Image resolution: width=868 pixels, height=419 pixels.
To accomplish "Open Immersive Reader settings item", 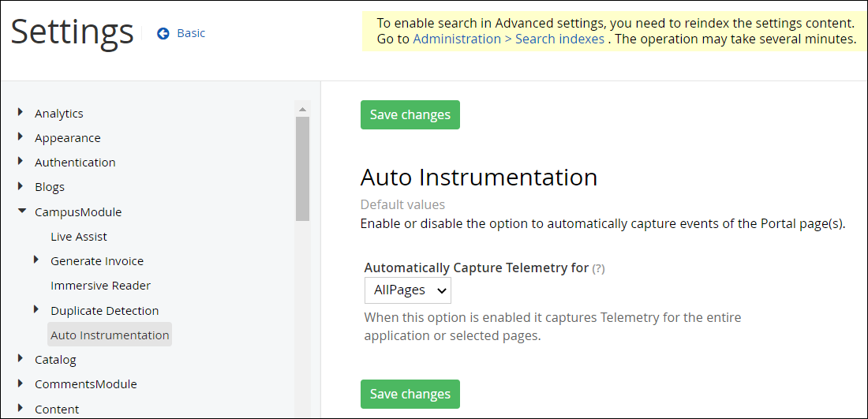I will (100, 286).
